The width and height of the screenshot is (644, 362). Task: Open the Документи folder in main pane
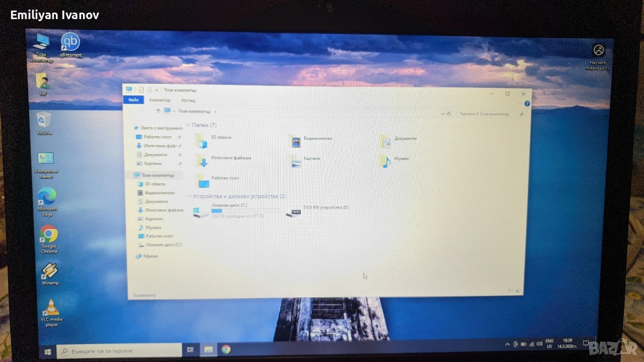pyautogui.click(x=398, y=140)
